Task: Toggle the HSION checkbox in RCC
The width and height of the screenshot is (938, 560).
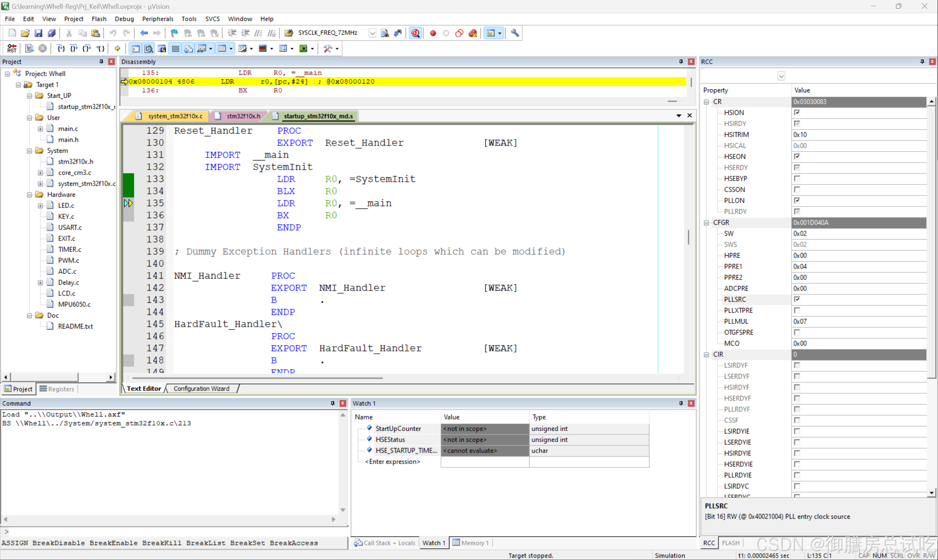Action: click(x=797, y=112)
